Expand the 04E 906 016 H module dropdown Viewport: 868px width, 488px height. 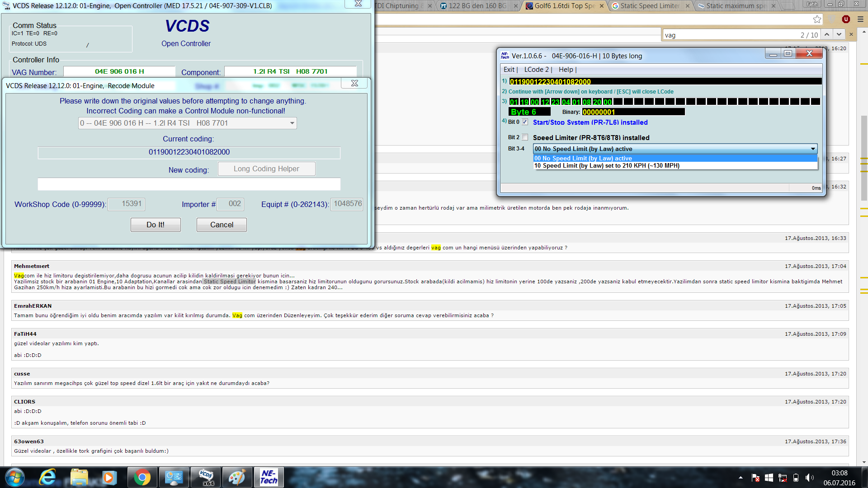pyautogui.click(x=292, y=123)
